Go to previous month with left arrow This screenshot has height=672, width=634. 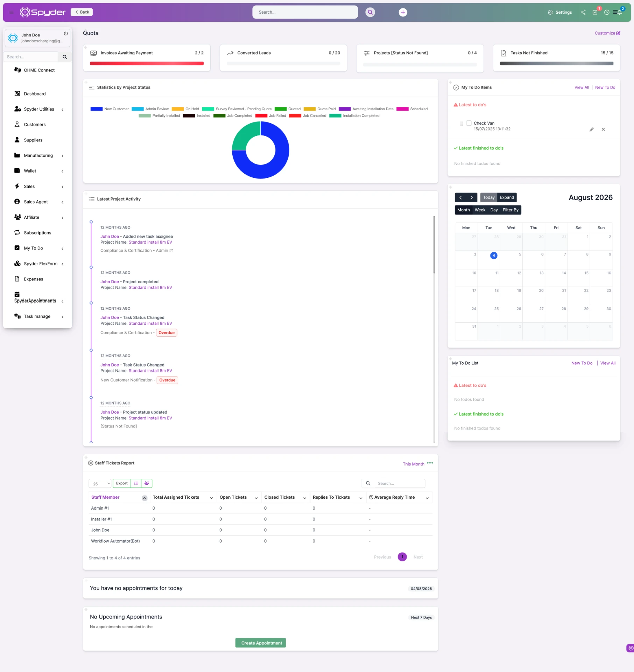[x=460, y=198]
